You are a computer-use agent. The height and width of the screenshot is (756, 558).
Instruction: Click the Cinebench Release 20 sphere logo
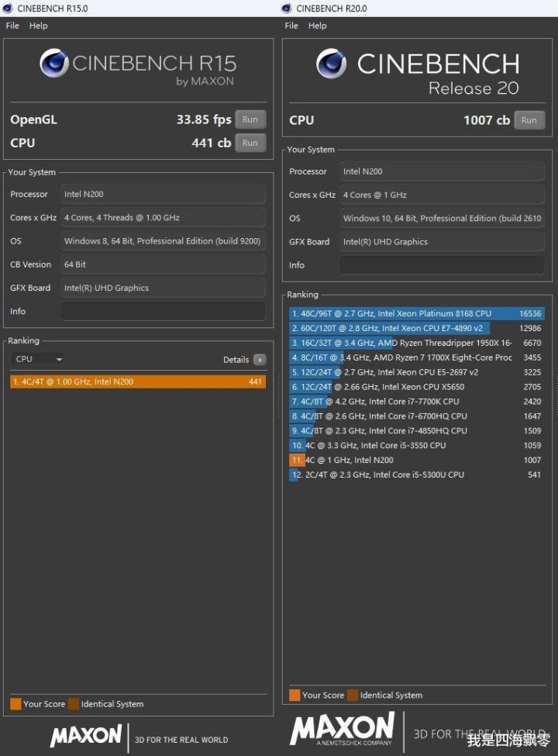tap(331, 64)
